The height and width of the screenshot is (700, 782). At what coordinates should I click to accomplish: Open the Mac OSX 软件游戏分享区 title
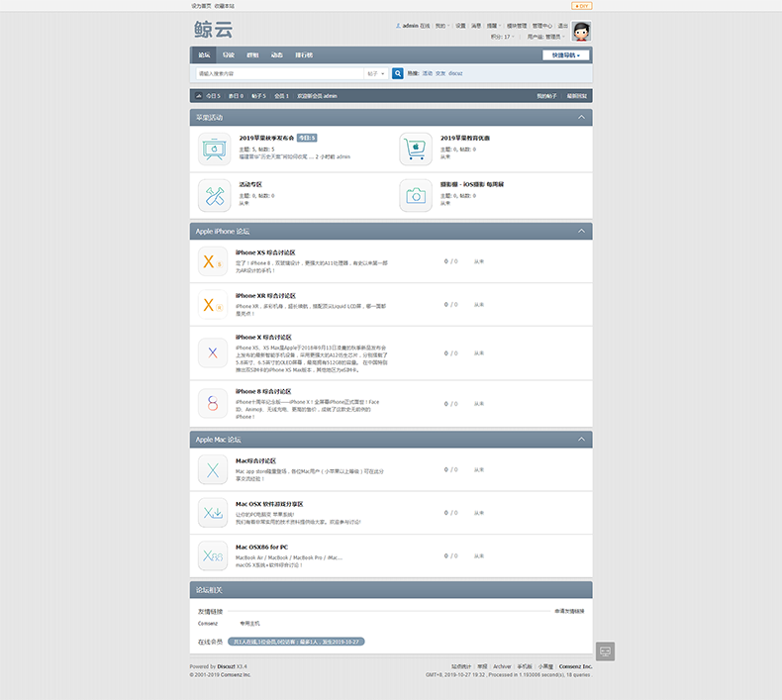(x=269, y=504)
